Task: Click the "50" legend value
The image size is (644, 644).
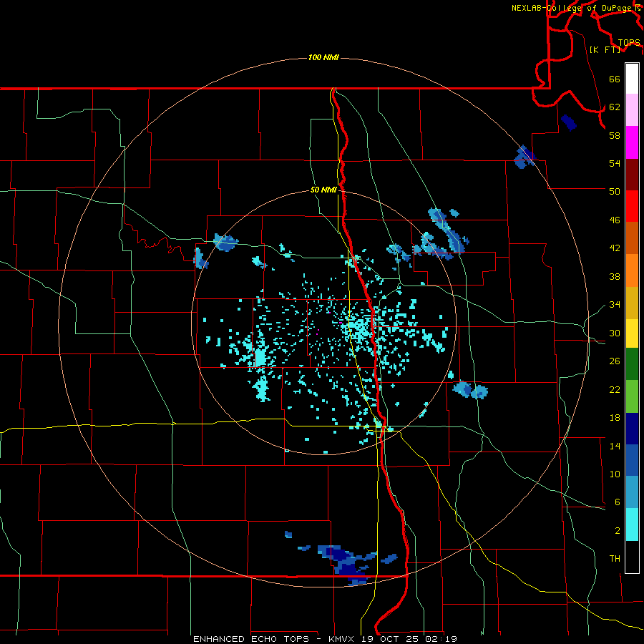Action: pos(615,191)
